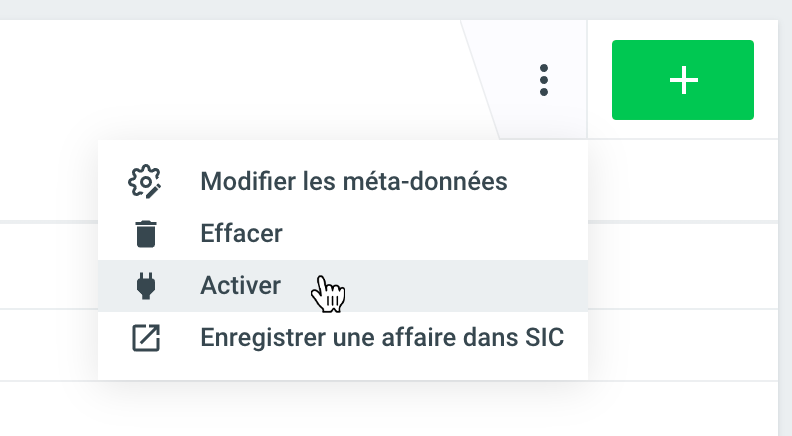Select the Activer menu option
The height and width of the screenshot is (436, 792).
click(240, 286)
